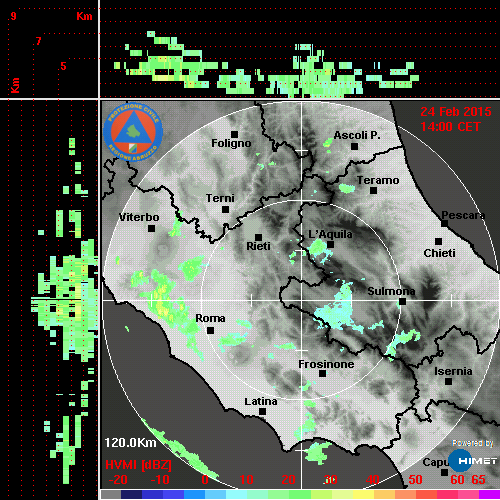500x500 pixels.
Task: Click the 50 value on dBZ scale
Action: (x=415, y=480)
